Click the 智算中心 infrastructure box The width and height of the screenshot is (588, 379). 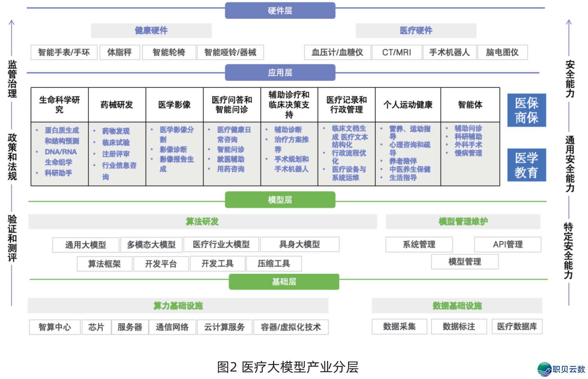55,327
